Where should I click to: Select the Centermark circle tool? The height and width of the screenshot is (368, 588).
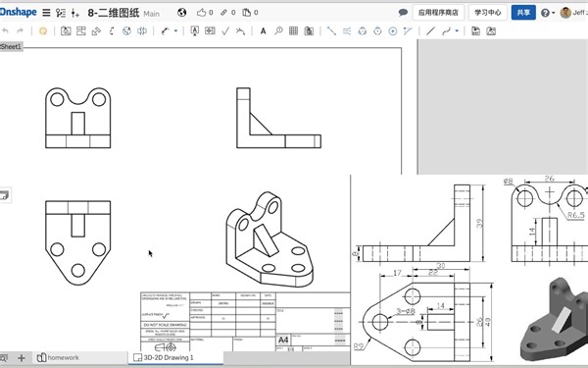[393, 30]
